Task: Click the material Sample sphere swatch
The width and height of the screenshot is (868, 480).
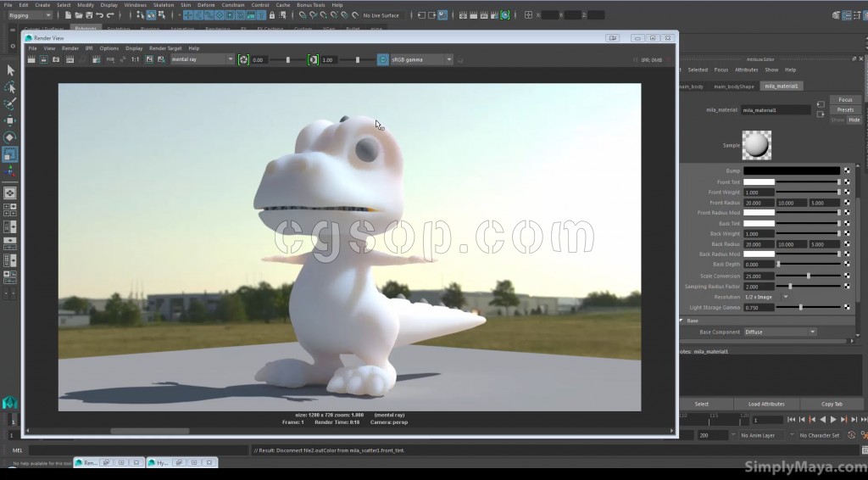Action: tap(756, 145)
